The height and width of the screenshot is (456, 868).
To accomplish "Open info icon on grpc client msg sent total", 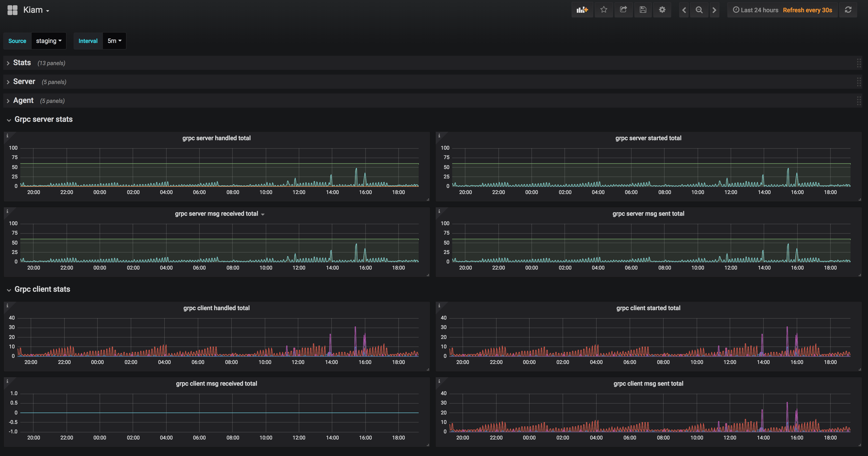I will [x=439, y=381].
